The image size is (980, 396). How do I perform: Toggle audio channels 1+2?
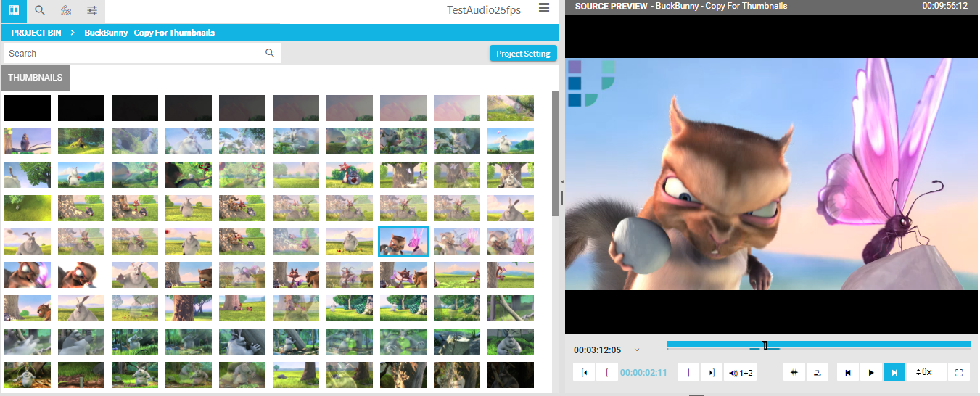point(741,373)
